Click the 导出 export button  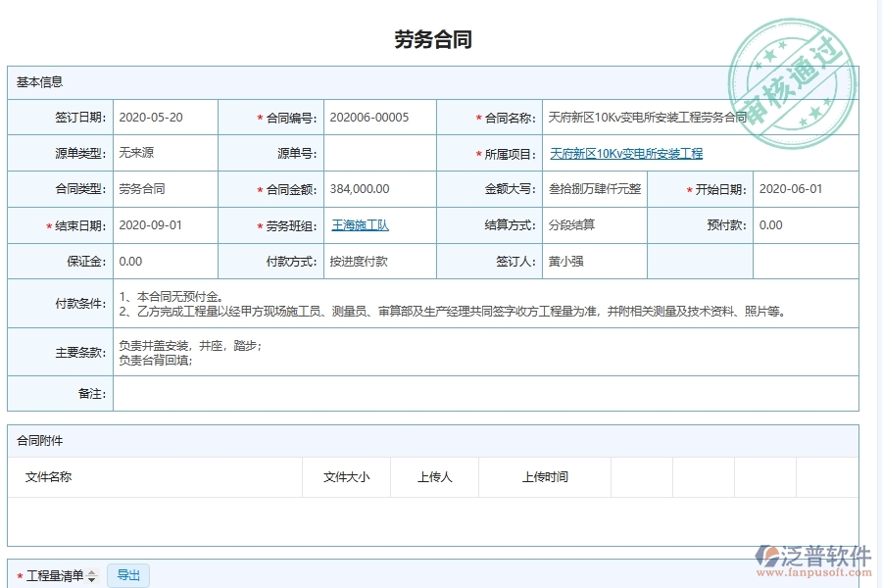(x=127, y=573)
